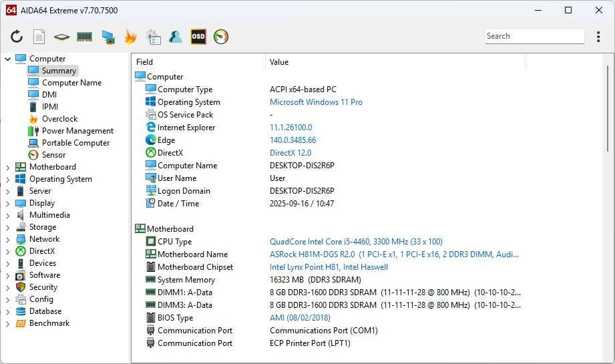Open the AMI (08/02/2018) BIOS link
Viewport: 615px width, 364px height.
[300, 318]
